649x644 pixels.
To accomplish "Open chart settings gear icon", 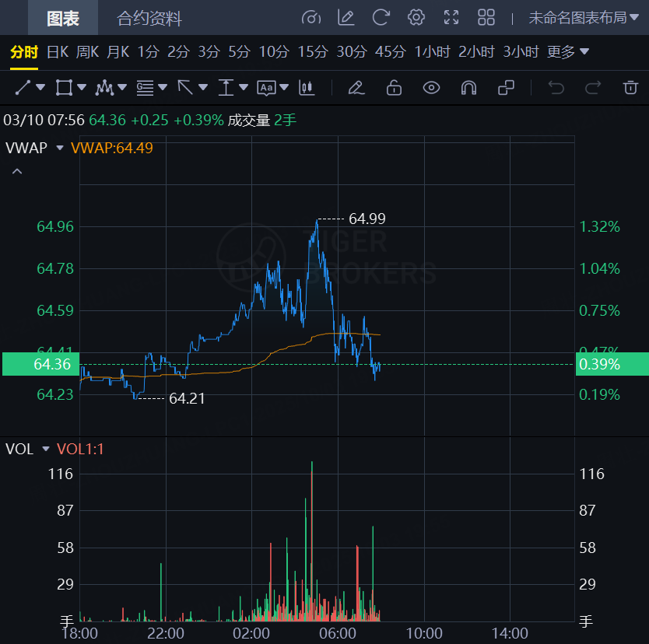I will coord(416,17).
